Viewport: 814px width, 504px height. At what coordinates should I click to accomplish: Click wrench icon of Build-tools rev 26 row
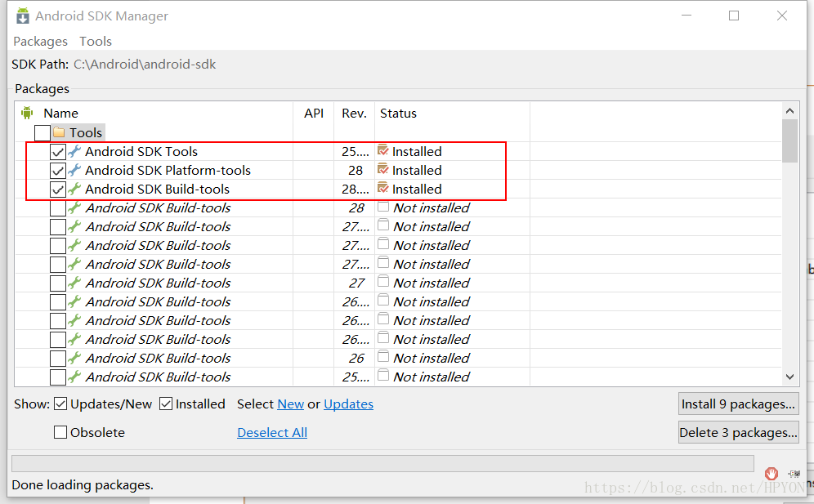click(74, 358)
